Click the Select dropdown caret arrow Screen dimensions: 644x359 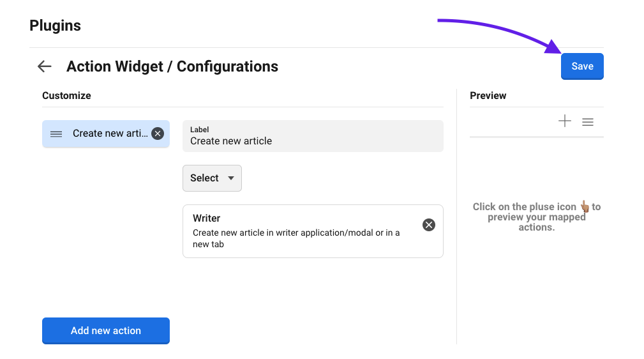231,178
